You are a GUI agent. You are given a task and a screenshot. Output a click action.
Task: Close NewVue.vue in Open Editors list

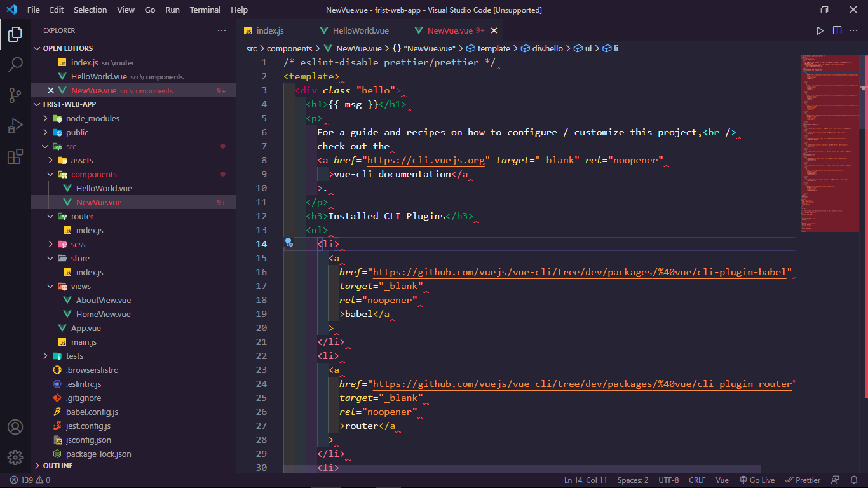51,90
